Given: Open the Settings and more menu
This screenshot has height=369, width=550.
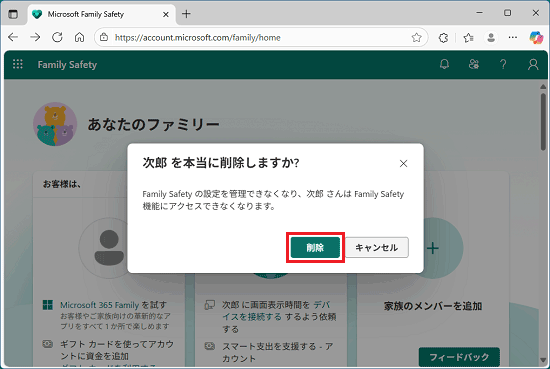Looking at the screenshot, I should click(513, 37).
